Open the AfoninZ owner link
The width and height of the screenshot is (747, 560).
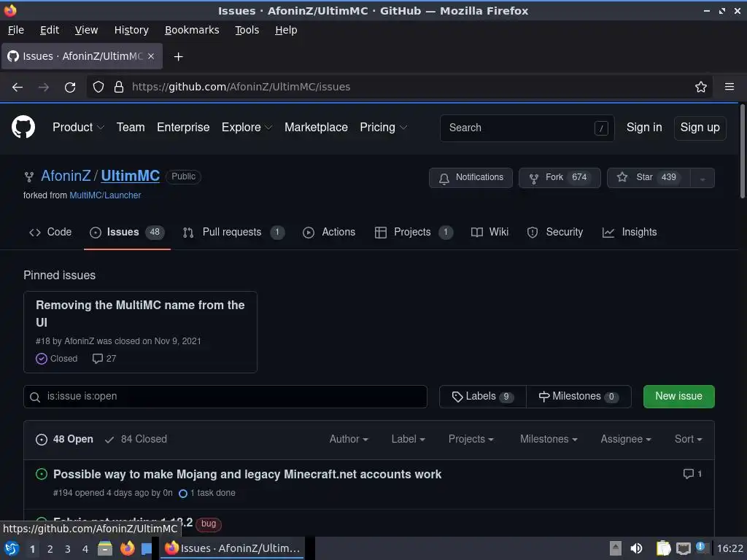[x=65, y=176]
